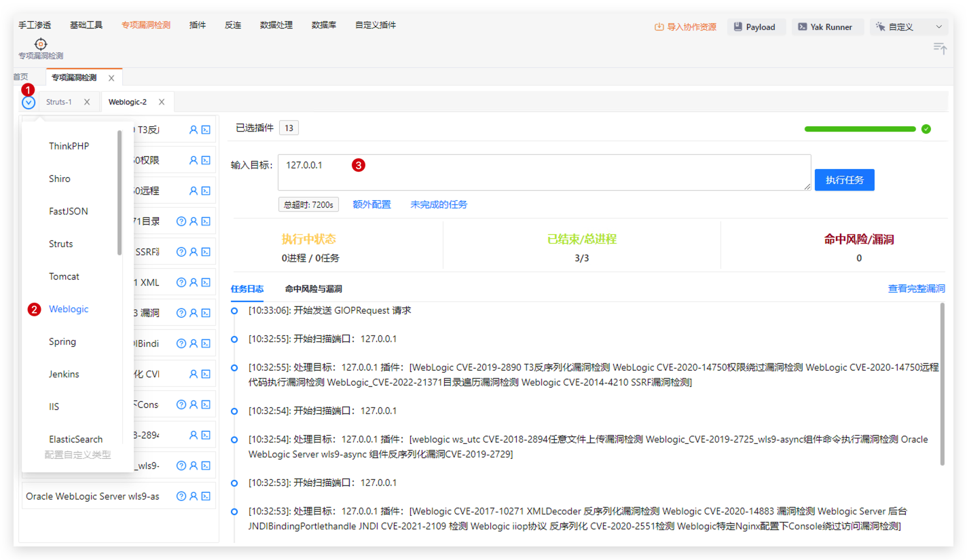The image size is (967, 560).
Task: Select Spring from the plugin type list
Action: coord(62,341)
